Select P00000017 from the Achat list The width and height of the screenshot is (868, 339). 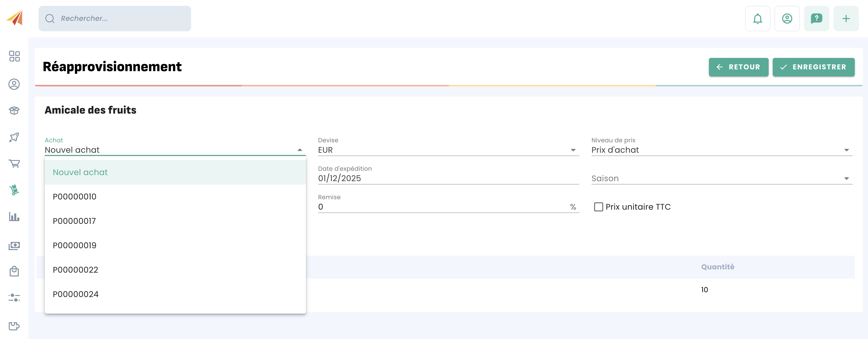point(74,221)
